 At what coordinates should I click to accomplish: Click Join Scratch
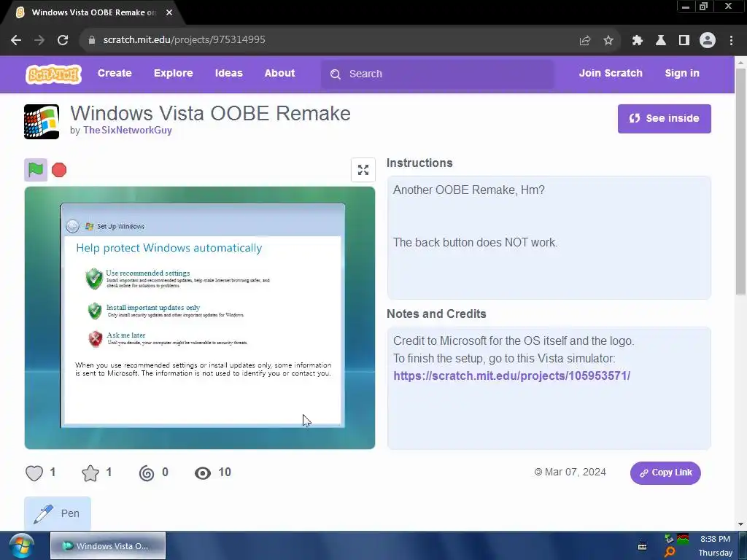[611, 74]
